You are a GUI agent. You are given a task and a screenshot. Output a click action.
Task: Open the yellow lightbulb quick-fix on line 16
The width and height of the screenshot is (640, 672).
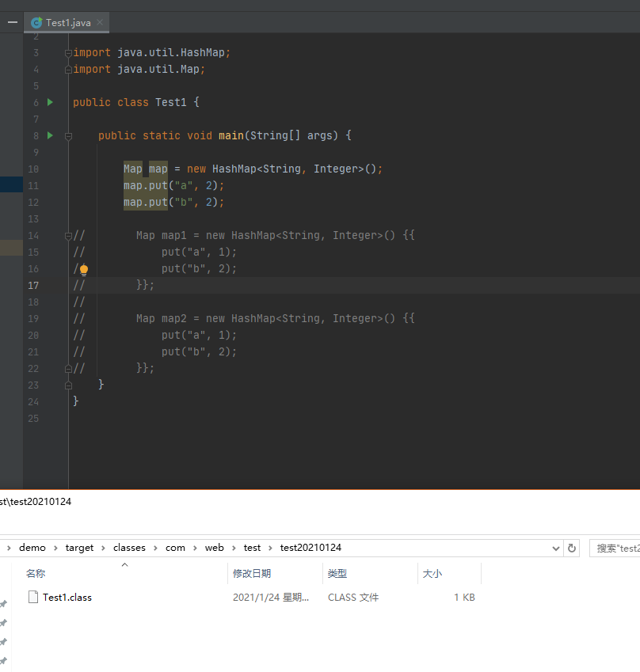84,270
